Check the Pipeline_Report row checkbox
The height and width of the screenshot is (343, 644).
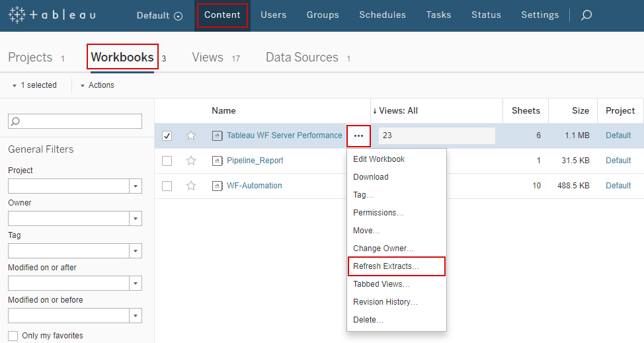click(x=167, y=161)
